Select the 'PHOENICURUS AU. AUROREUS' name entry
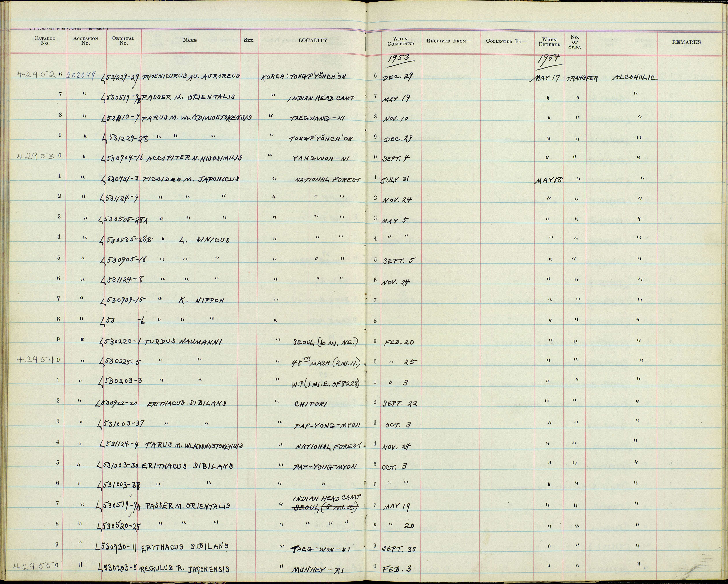The width and height of the screenshot is (728, 584). coord(191,77)
